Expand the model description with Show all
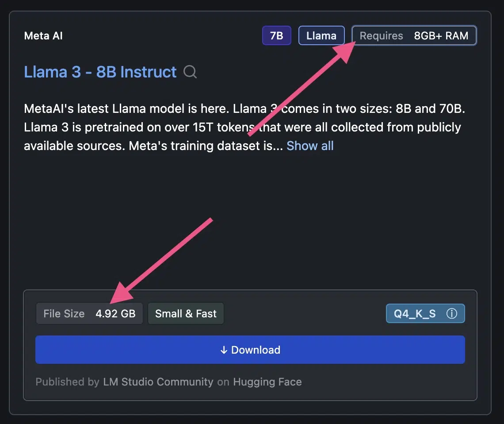 310,146
